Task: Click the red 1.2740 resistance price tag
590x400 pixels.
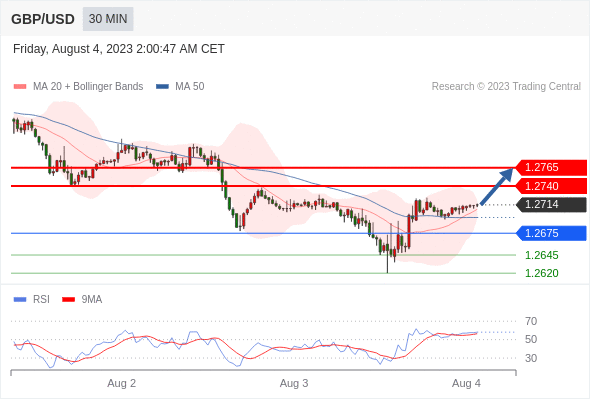Action: point(551,186)
